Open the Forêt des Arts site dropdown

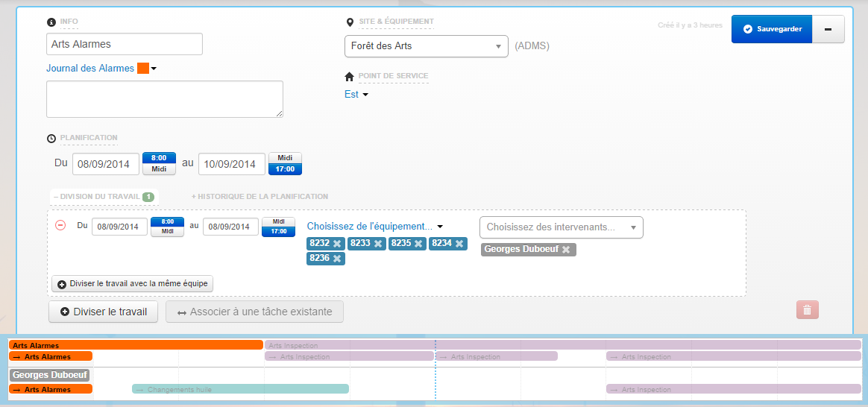click(426, 46)
